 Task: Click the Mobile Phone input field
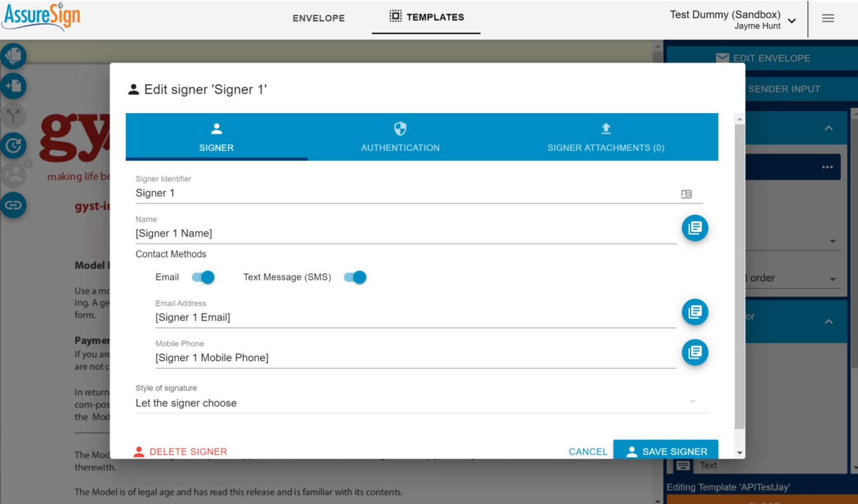tap(416, 358)
